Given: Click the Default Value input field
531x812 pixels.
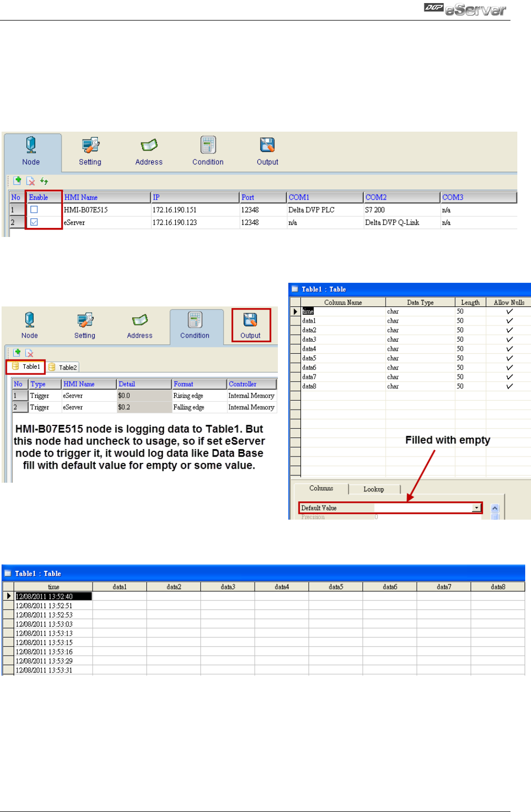Looking at the screenshot, I should [423, 508].
